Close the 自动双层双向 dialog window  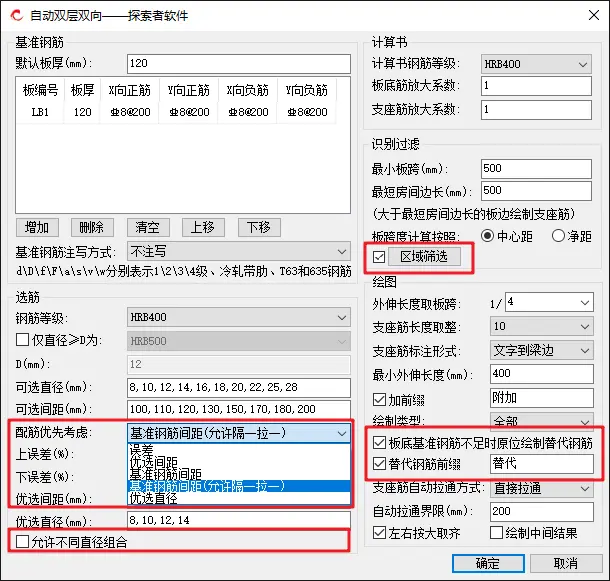(594, 15)
